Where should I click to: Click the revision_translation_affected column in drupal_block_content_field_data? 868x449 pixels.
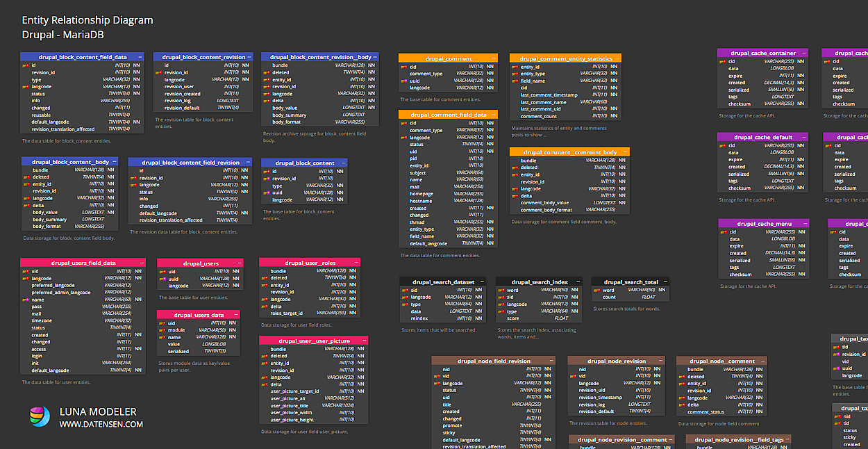(83, 129)
